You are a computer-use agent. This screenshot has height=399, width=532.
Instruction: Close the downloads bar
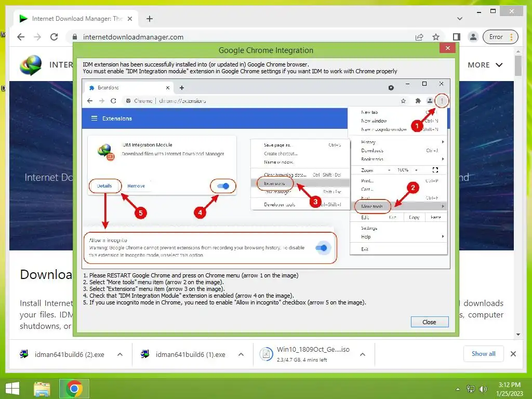(x=513, y=354)
